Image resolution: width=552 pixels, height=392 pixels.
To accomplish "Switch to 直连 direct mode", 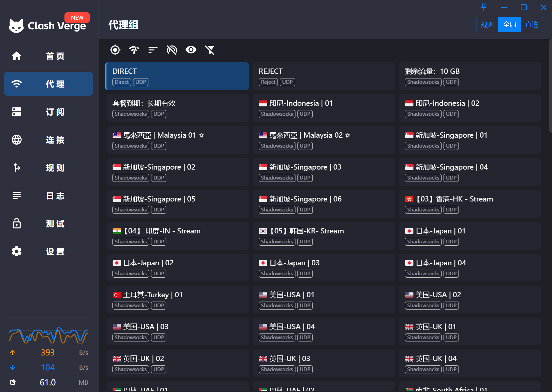I will point(532,25).
